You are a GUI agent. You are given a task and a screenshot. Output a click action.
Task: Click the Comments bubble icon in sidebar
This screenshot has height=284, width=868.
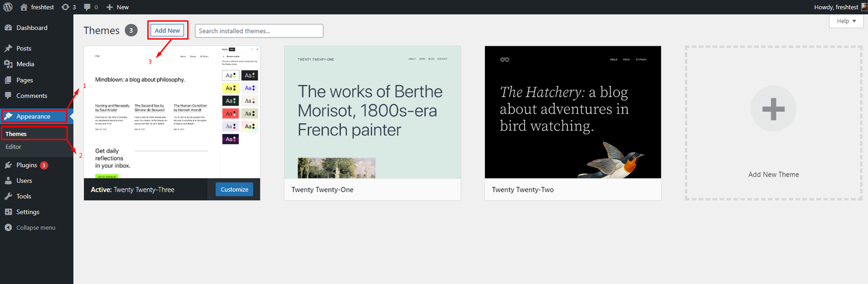8,96
